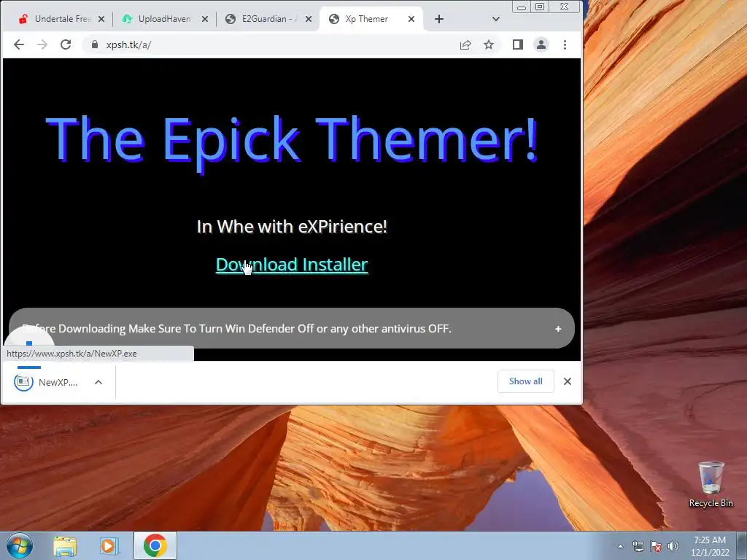Expand the antivirus warning with plus
The image size is (747, 560).
tap(558, 329)
